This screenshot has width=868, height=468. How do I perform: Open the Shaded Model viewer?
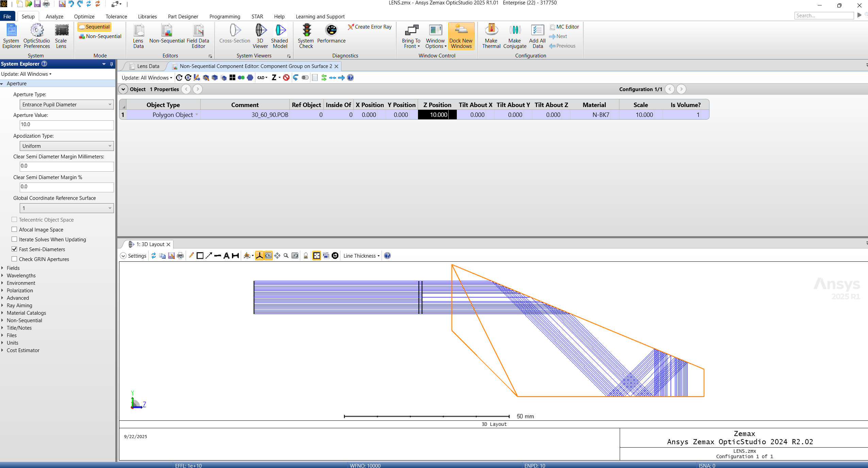point(280,36)
